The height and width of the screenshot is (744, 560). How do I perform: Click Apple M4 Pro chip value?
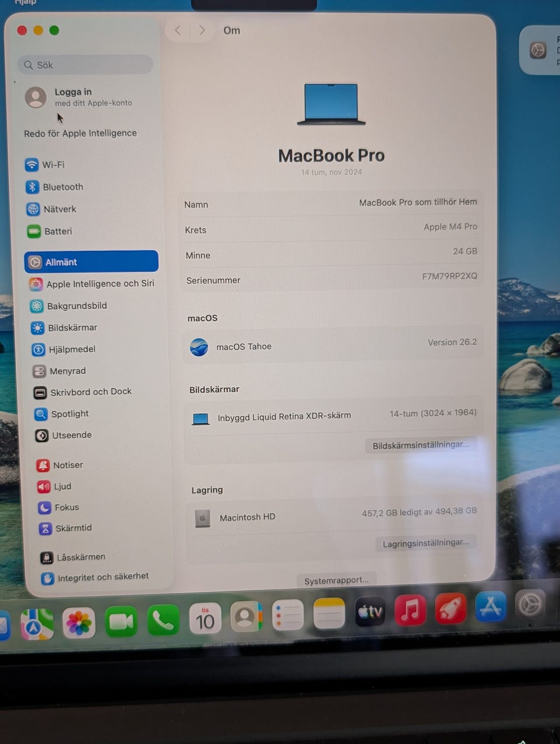pyautogui.click(x=450, y=226)
